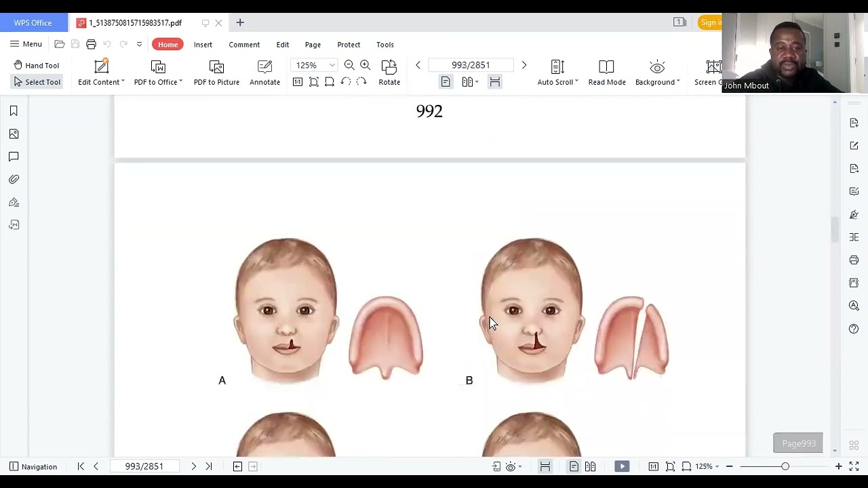Click the Rotate button
This screenshot has width=868, height=488.
pyautogui.click(x=389, y=73)
